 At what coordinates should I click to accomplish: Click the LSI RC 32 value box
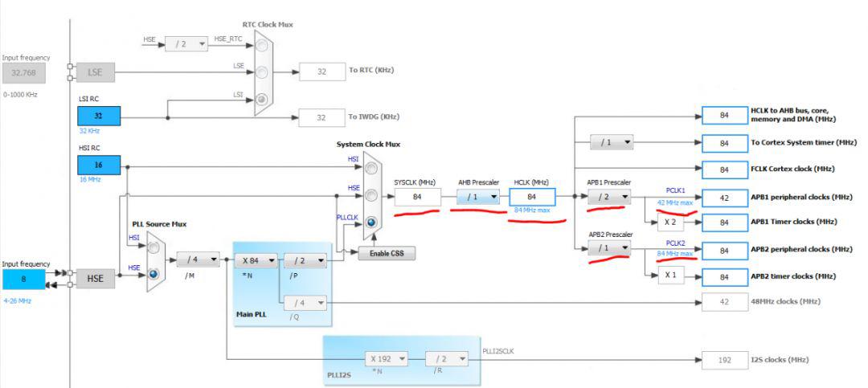pos(99,116)
